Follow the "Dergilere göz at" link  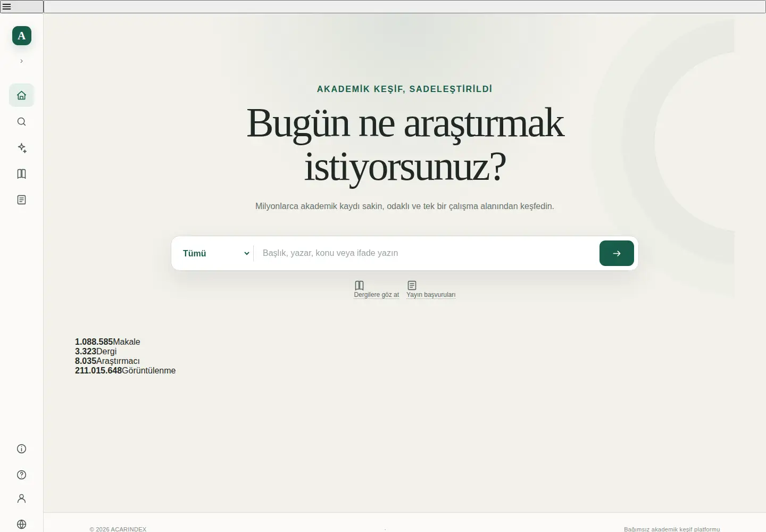pyautogui.click(x=376, y=295)
